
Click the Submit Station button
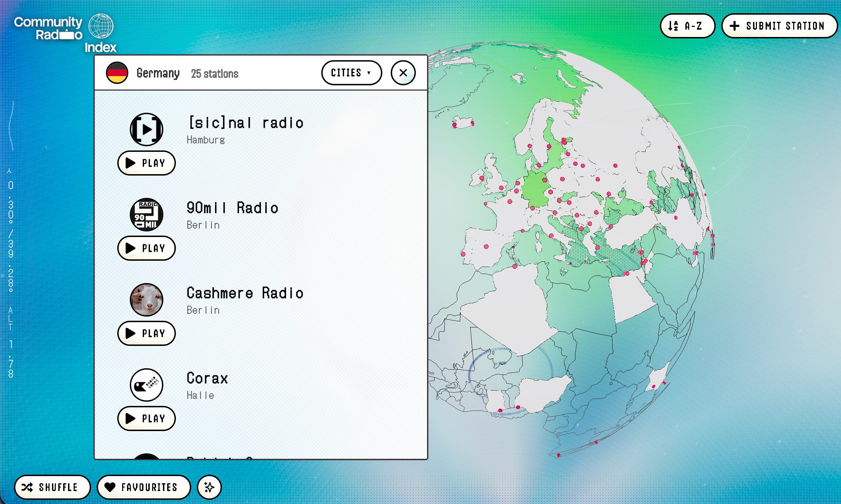click(x=779, y=26)
